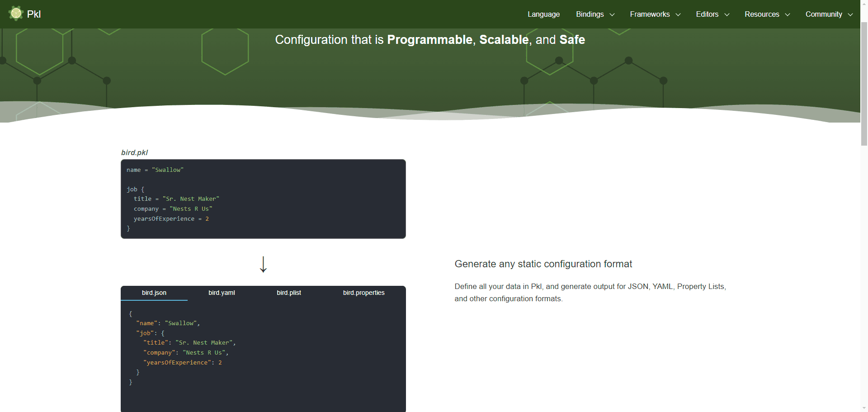Viewport: 868px width, 412px height.
Task: Click the yearsOfExperience = 2 line
Action: tap(171, 219)
